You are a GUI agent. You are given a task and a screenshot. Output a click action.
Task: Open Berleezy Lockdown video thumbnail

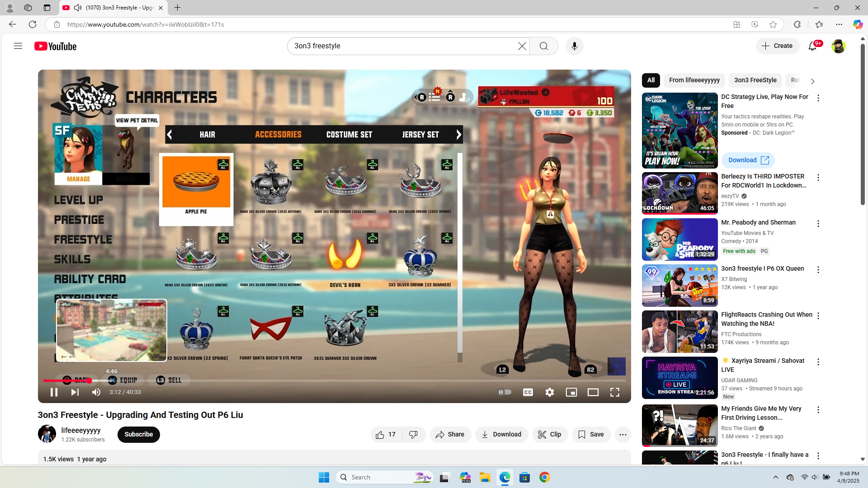tap(679, 193)
